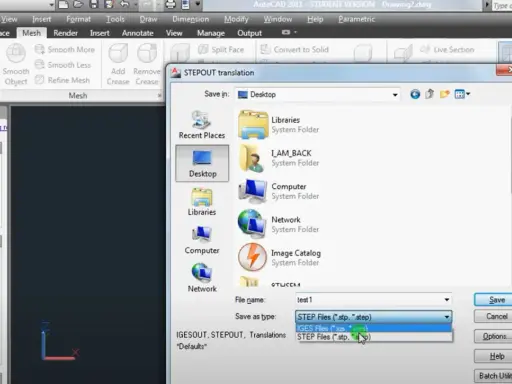512x384 pixels.
Task: Open the Tools menu
Action: [x=115, y=19]
